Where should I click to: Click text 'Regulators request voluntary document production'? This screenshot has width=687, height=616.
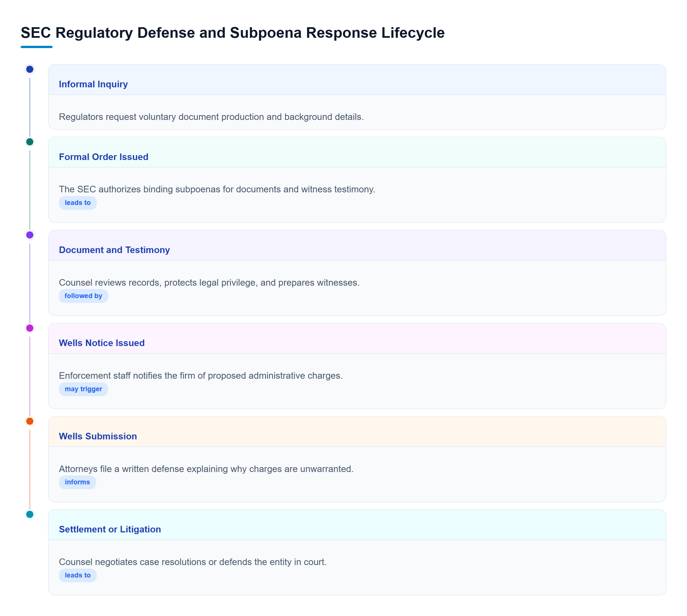161,117
